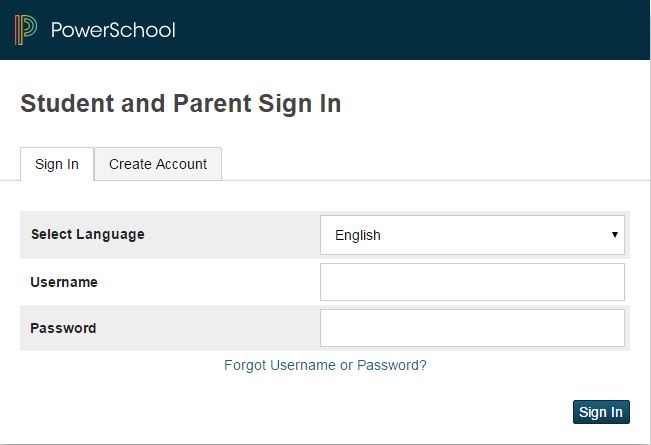Click the PowerSchool P logo icon
Screen dimensions: 651x445
25,30
